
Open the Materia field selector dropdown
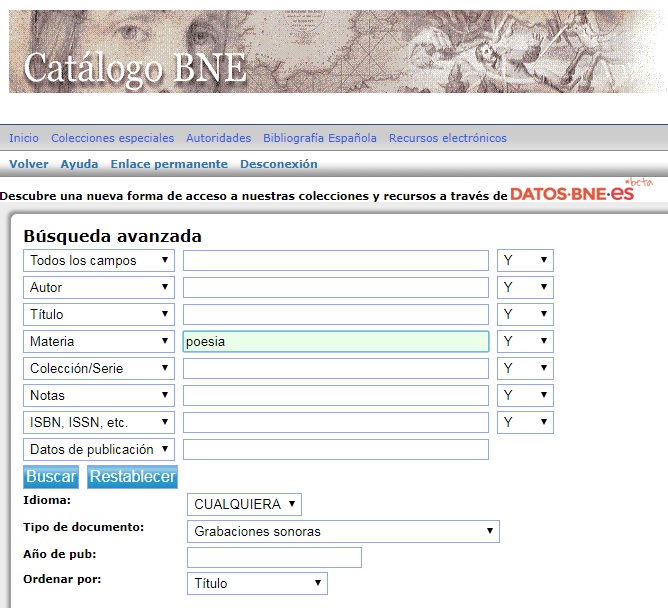pyautogui.click(x=99, y=341)
